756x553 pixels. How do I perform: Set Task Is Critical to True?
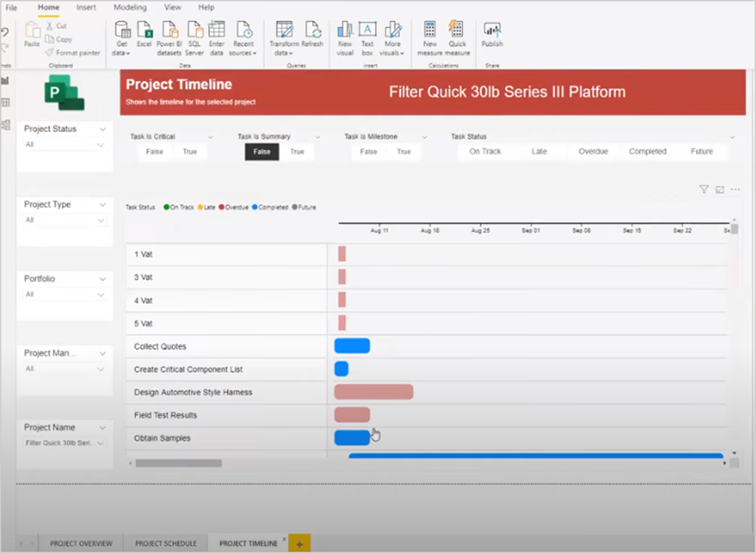189,152
